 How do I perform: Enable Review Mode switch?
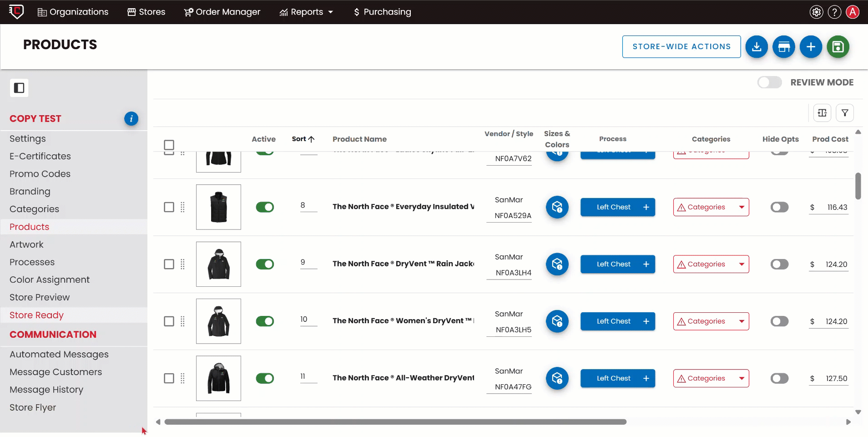pyautogui.click(x=769, y=82)
